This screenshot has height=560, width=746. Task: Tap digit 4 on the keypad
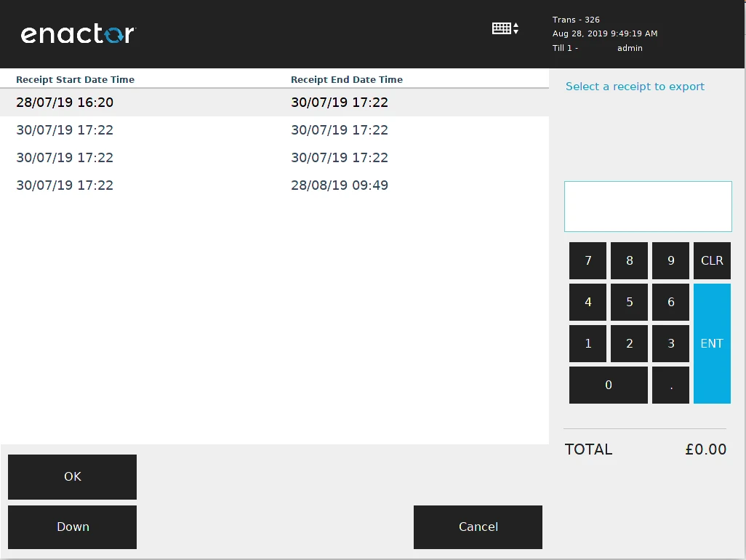587,302
